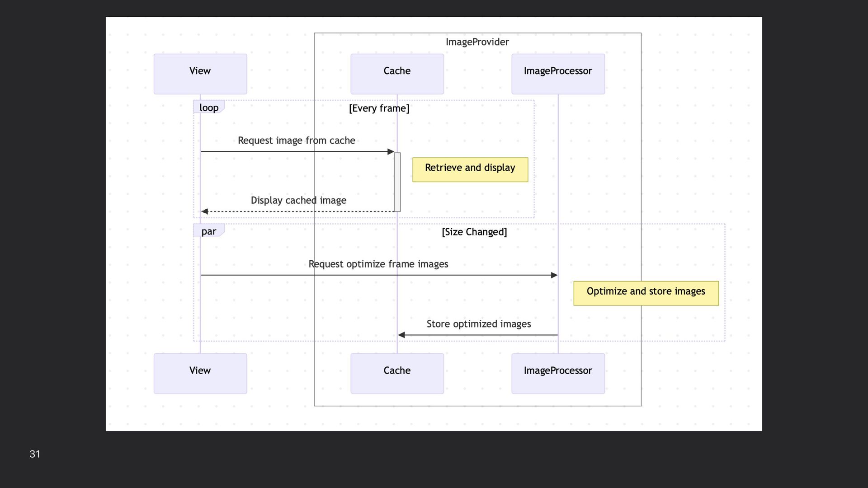This screenshot has height=488, width=868.
Task: Click the 'Request optimize frame images' message
Action: click(x=378, y=264)
